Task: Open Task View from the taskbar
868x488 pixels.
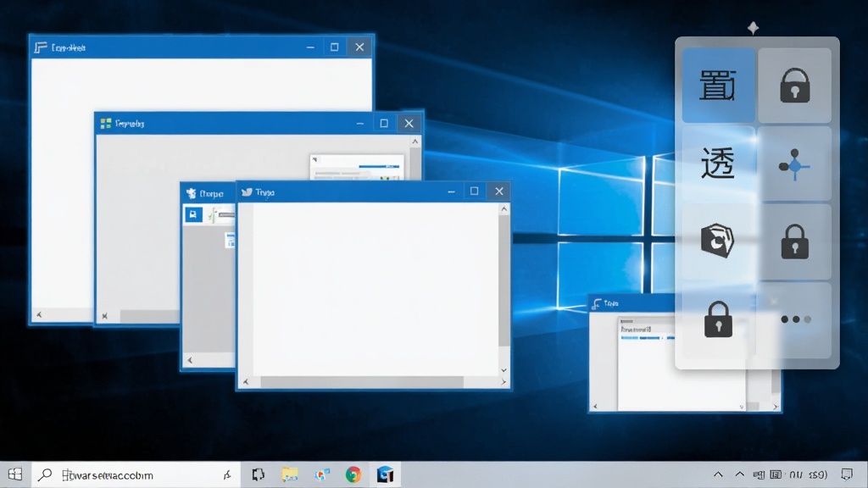Action: pyautogui.click(x=258, y=474)
